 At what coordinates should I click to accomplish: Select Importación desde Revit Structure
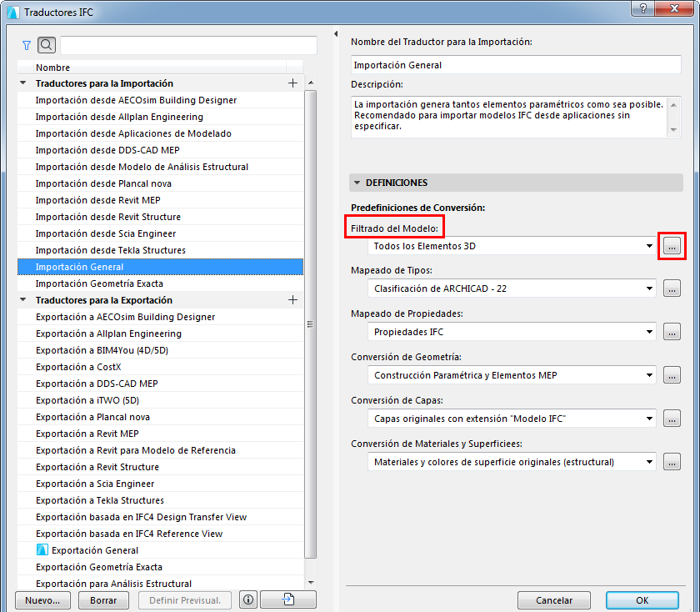point(160,217)
